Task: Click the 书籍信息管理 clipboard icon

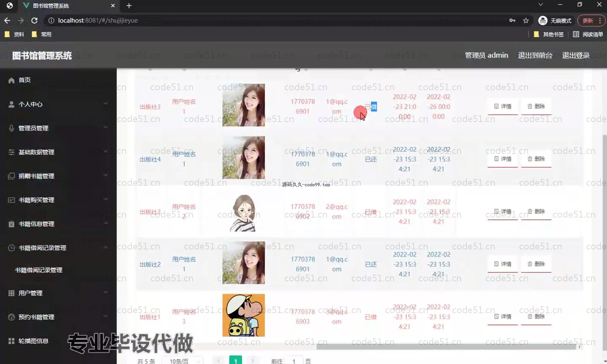Action: (x=11, y=224)
